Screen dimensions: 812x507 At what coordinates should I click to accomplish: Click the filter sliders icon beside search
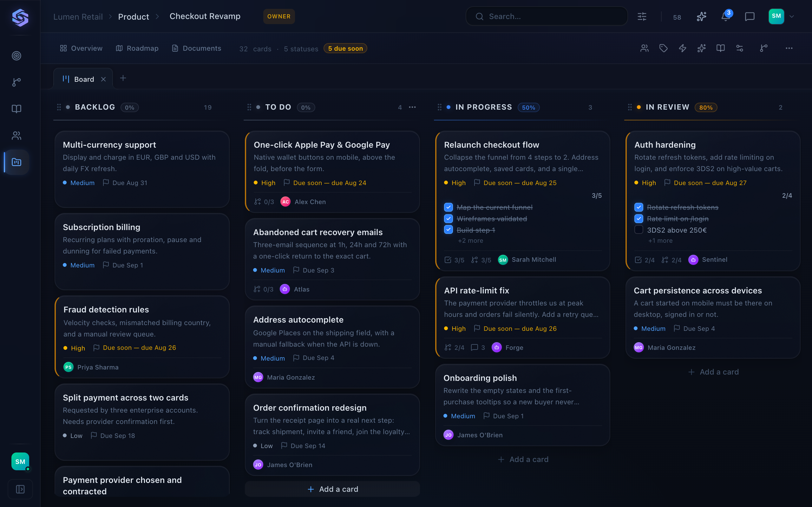[x=642, y=16]
